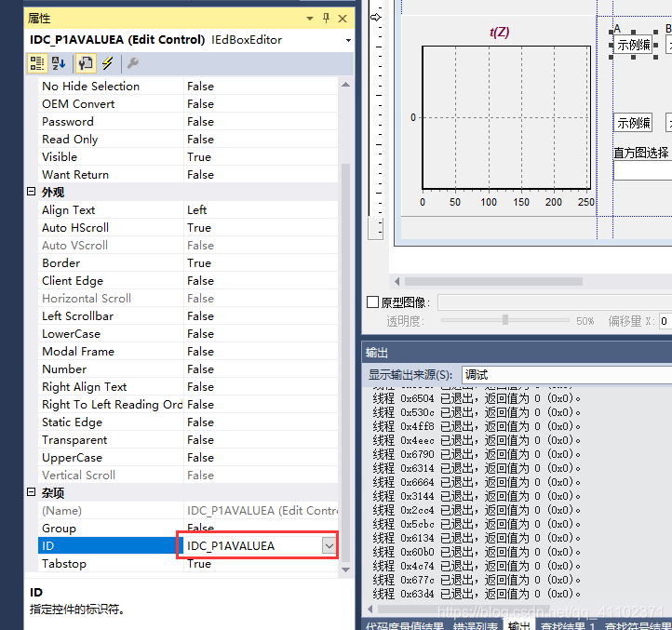The image size is (672, 630).
Task: Select the Modal Frame property
Action: (188, 352)
